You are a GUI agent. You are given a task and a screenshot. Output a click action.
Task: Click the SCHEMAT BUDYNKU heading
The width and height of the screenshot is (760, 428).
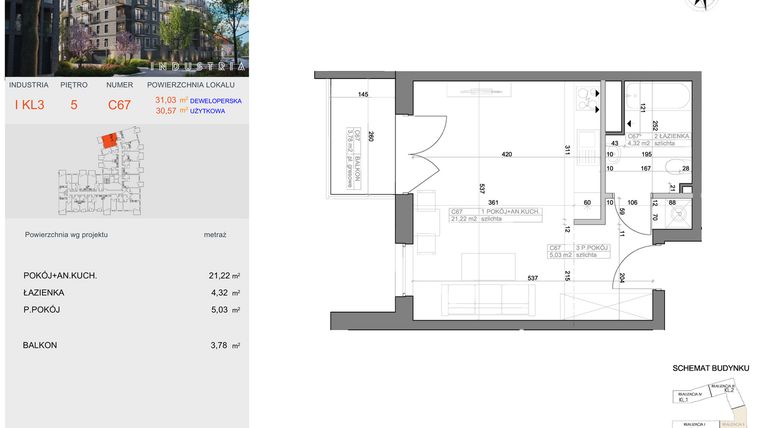coord(711,368)
